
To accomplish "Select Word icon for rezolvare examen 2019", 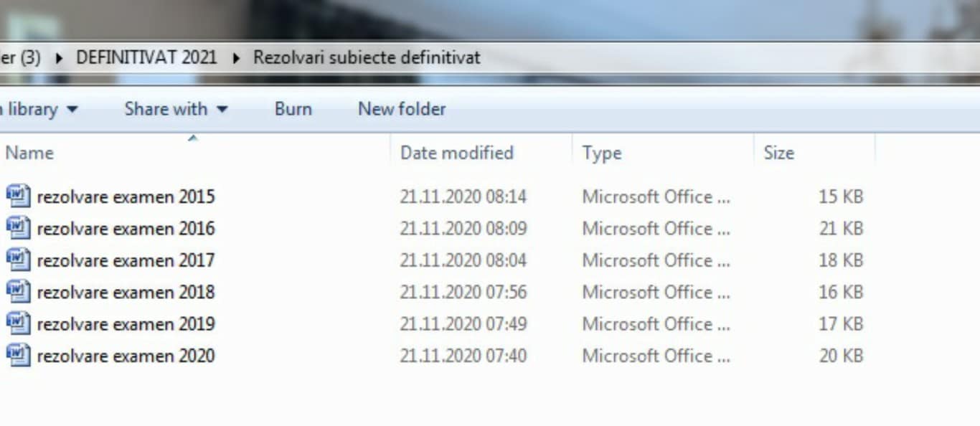I will [x=19, y=323].
